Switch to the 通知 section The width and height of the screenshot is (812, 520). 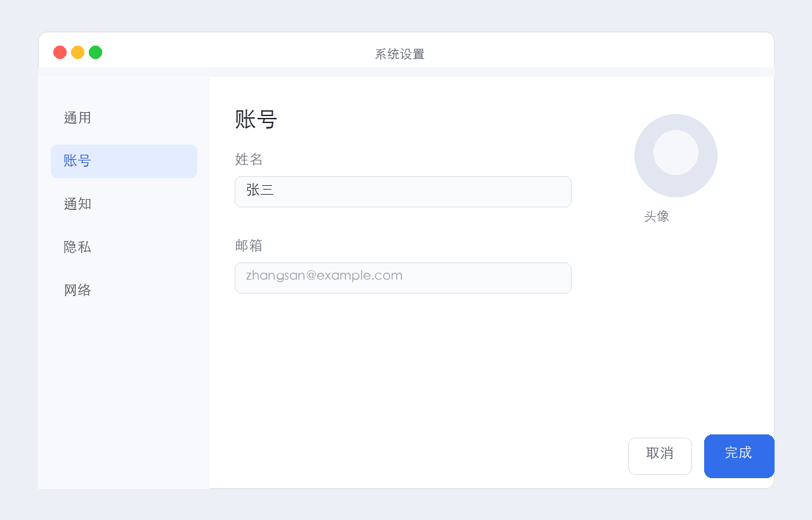coord(124,204)
